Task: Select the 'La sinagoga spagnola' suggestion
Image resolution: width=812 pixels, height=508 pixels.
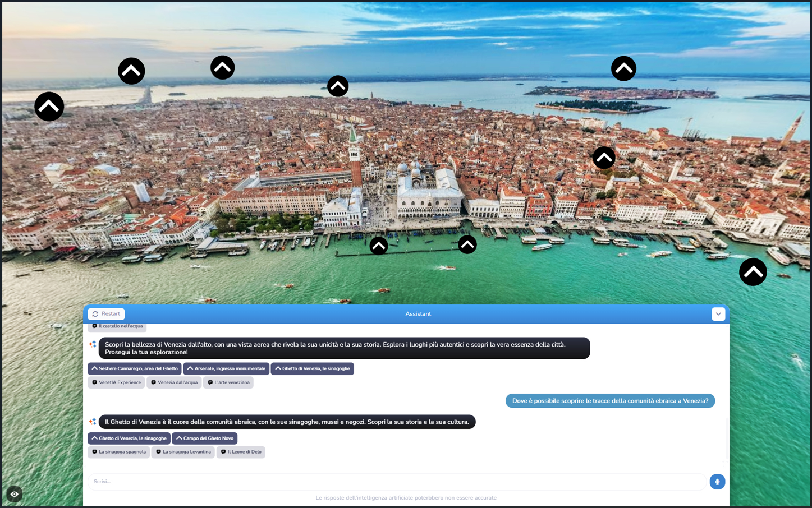Action: pos(119,452)
